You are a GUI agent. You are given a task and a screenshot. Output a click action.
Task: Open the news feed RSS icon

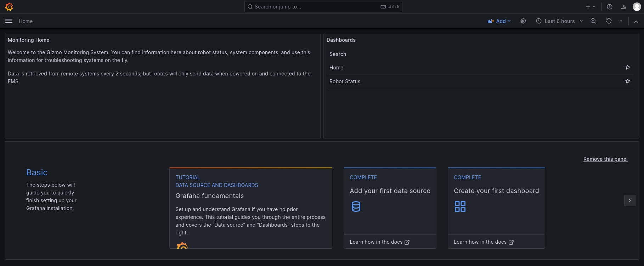pyautogui.click(x=623, y=7)
